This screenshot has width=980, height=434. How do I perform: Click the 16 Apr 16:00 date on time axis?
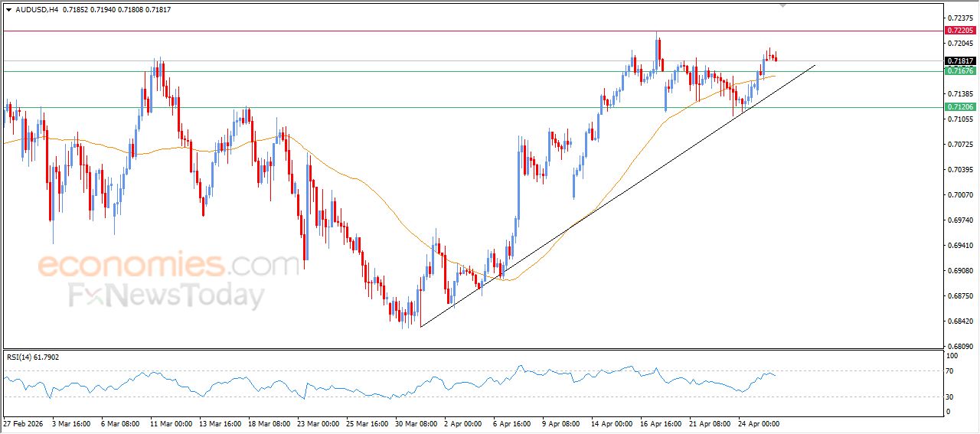tap(661, 423)
